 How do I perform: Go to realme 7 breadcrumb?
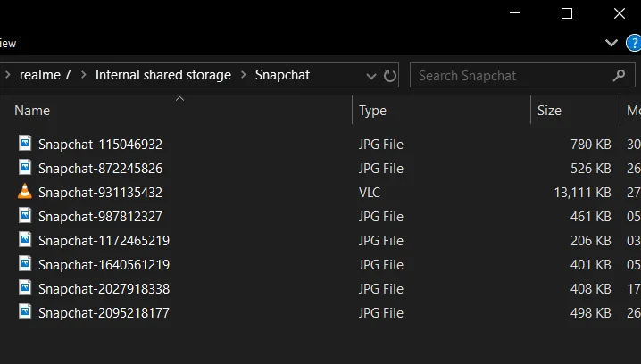pos(46,75)
